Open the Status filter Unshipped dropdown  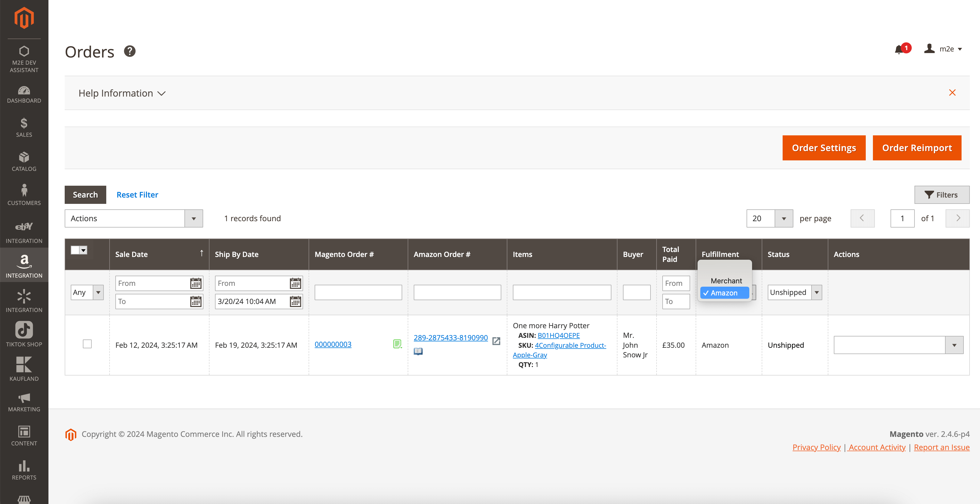794,292
